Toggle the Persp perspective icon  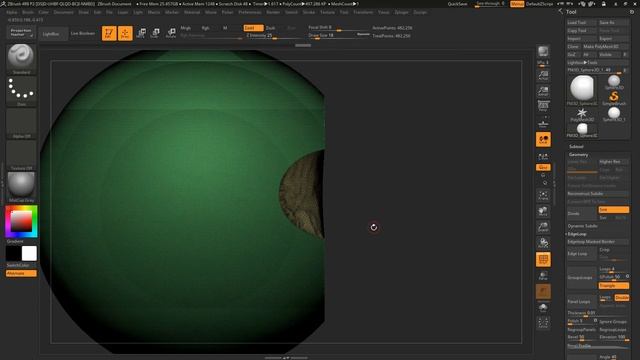(x=543, y=107)
